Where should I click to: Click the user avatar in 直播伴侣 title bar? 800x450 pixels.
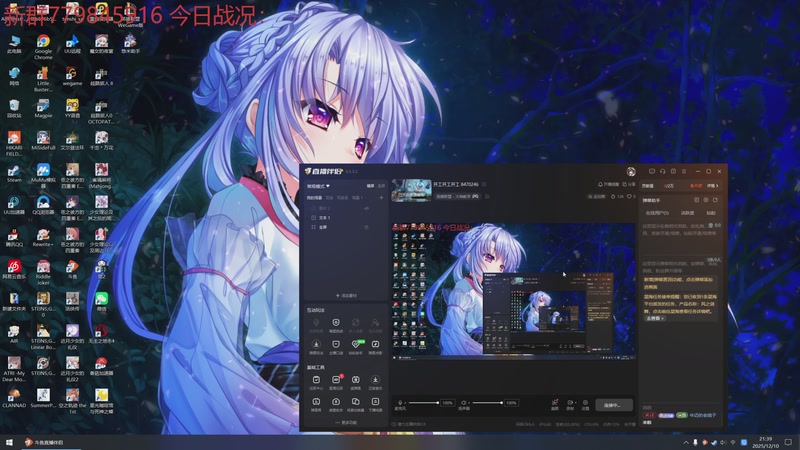(x=631, y=171)
